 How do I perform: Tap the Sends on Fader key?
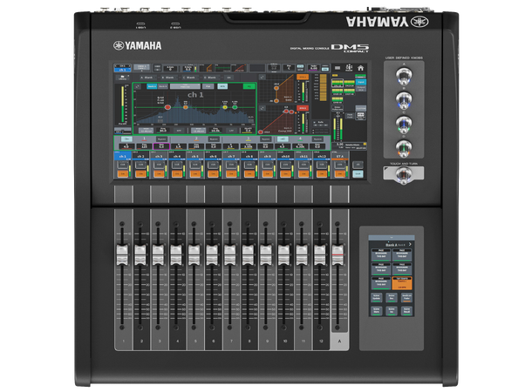(406, 297)
